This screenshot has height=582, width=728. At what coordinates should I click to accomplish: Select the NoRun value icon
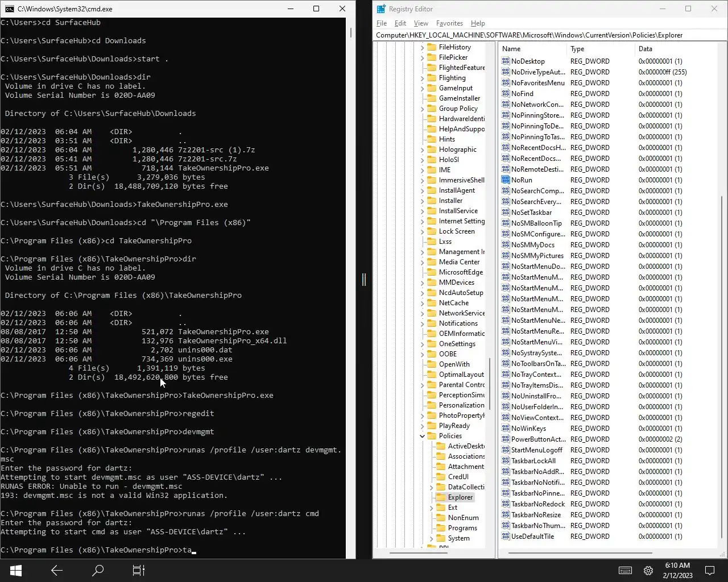pos(506,180)
